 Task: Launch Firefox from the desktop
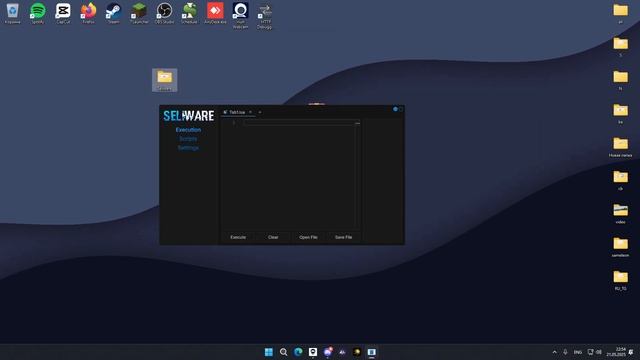(x=88, y=13)
